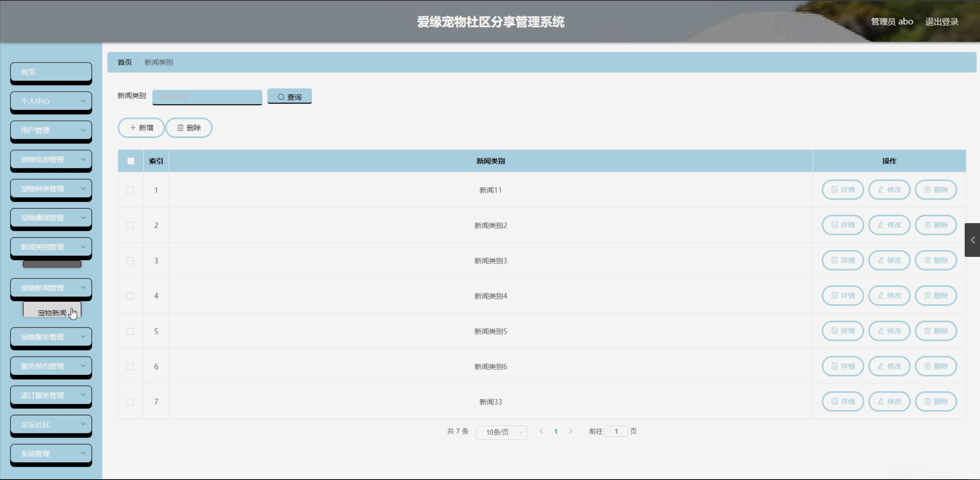Image resolution: width=980 pixels, height=480 pixels.
Task: Open 详情 for row 新闻11
Action: pos(842,190)
